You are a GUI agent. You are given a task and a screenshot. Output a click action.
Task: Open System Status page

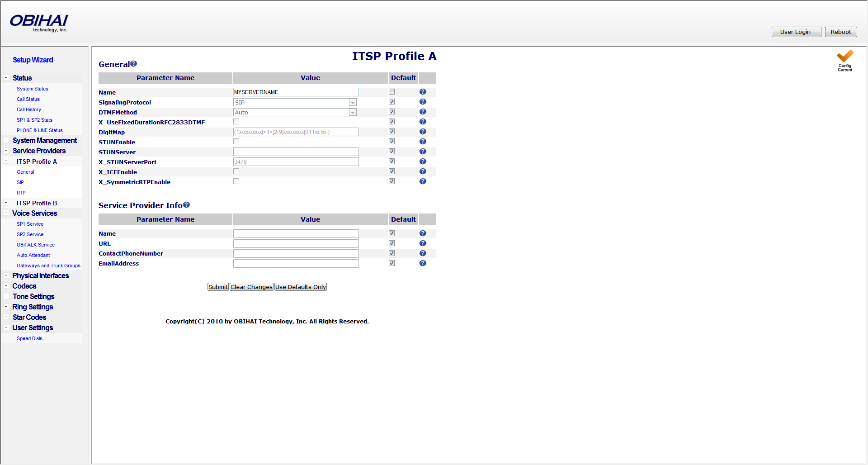(x=33, y=89)
